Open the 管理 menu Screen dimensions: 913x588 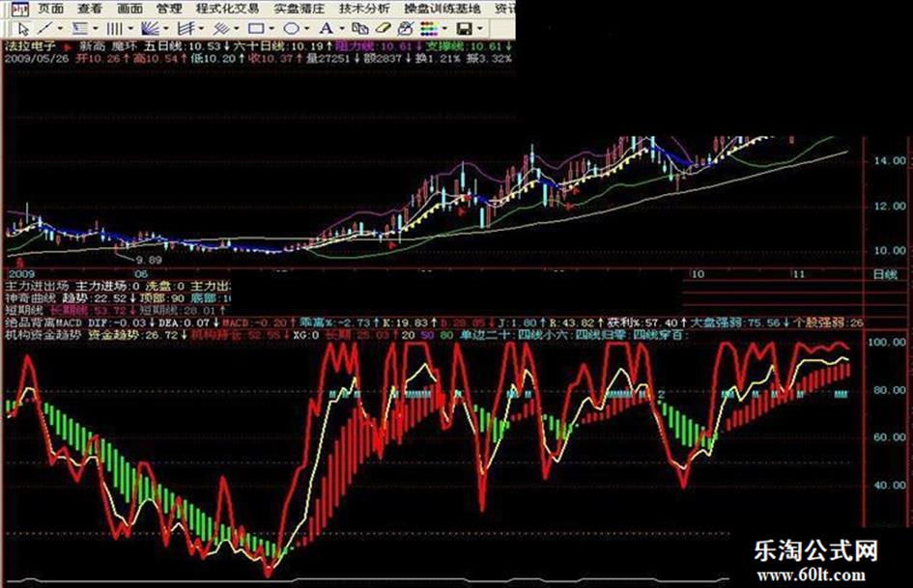tap(169, 9)
